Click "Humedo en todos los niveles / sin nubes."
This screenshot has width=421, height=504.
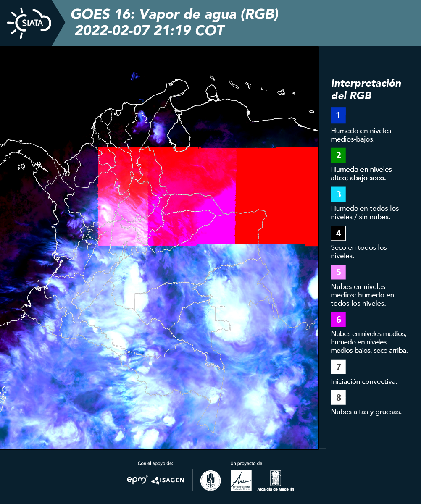[365, 213]
